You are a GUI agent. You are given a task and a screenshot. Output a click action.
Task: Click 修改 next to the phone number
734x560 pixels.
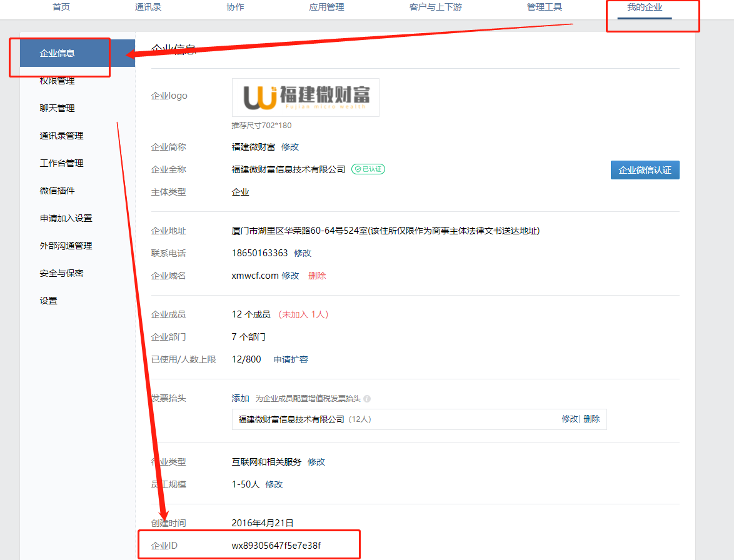point(303,253)
